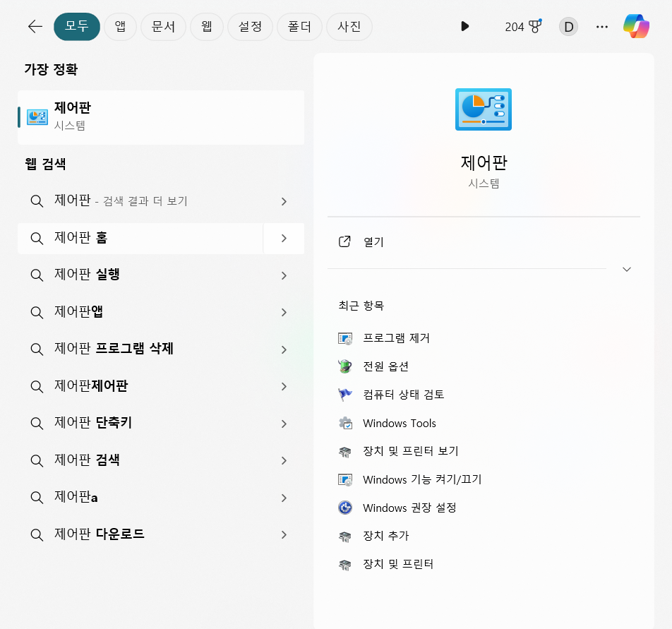The height and width of the screenshot is (629, 672).
Task: Launch 컴퓨터 상태 검토 from recent items
Action: click(402, 395)
